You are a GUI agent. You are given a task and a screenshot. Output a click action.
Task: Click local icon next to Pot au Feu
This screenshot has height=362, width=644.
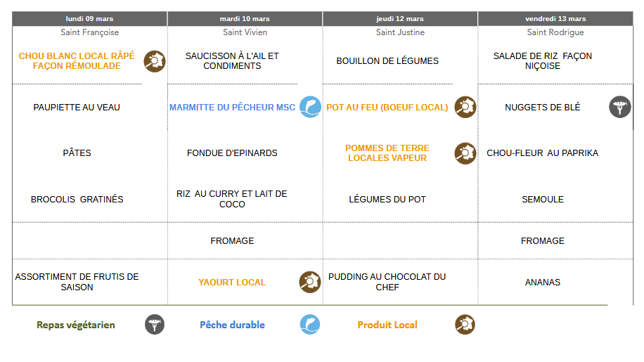click(x=465, y=107)
